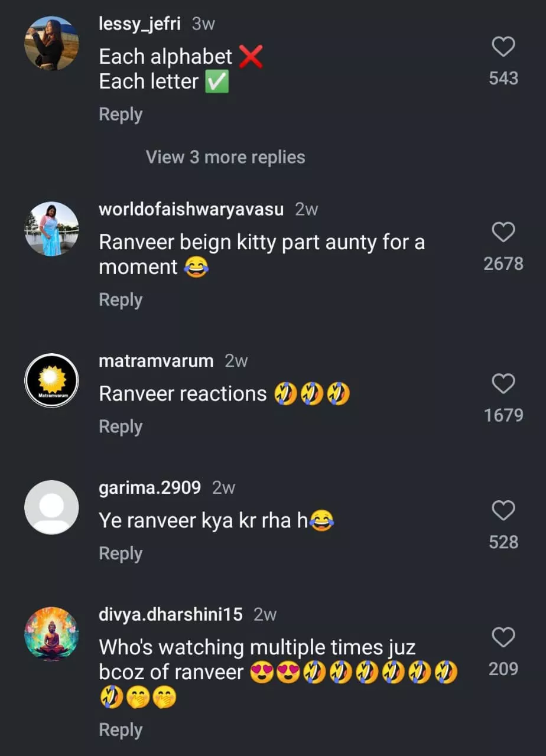The image size is (546, 756).
Task: Like lessy_jefri's comment with the heart
Action: (x=503, y=47)
